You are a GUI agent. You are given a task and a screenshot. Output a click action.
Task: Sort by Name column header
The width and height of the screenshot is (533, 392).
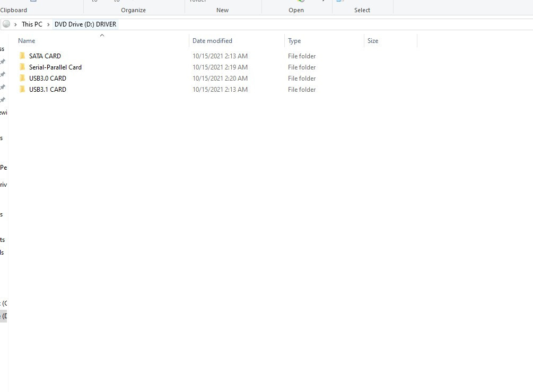[x=27, y=41]
